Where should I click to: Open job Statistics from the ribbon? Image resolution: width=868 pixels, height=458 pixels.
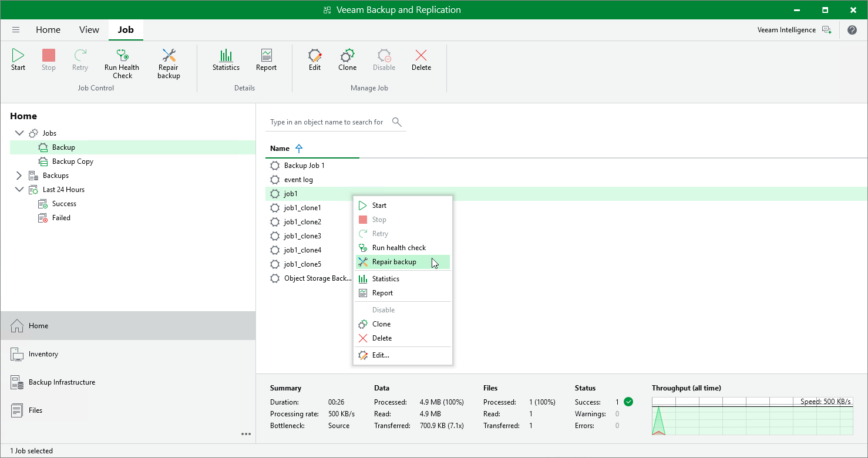coord(226,60)
